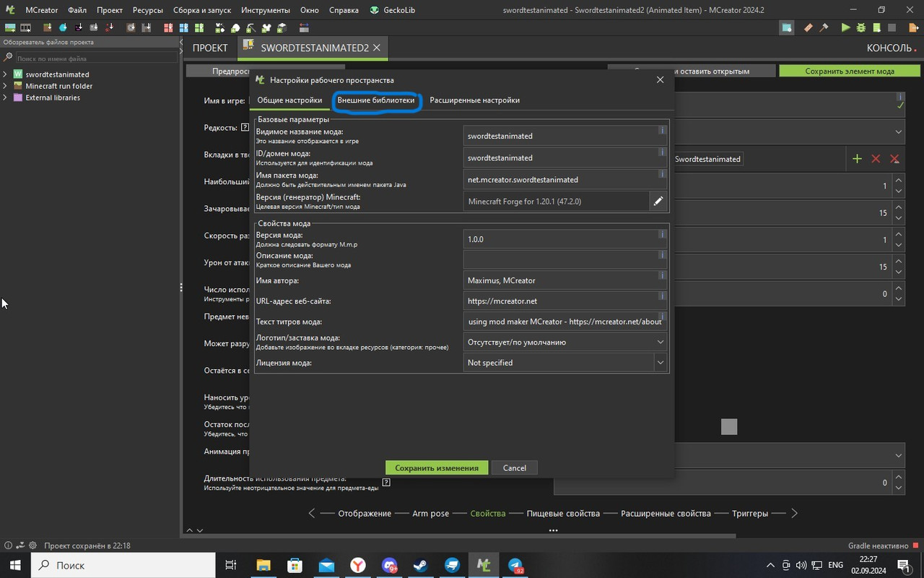Click the import sound disc icon
Screen dimensions: 924x578
pyautogui.click(x=131, y=28)
